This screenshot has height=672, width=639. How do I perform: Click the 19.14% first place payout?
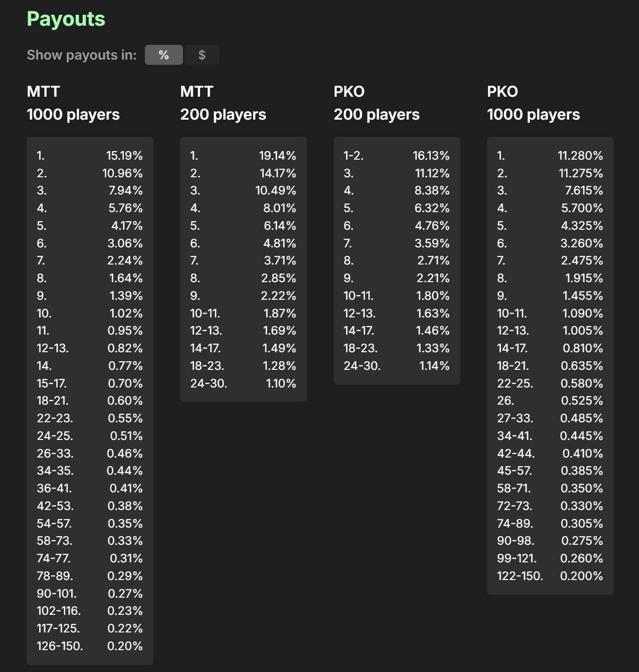pyautogui.click(x=278, y=156)
